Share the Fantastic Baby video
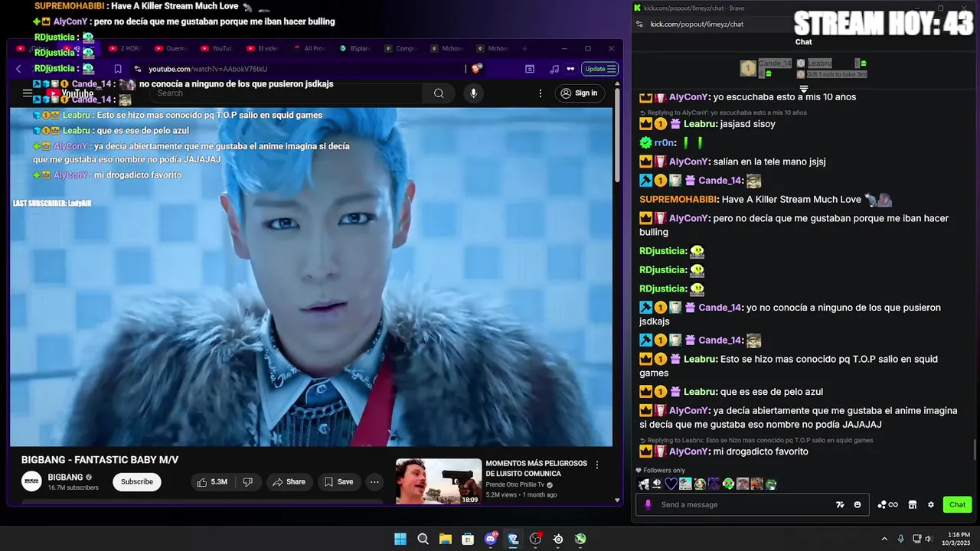The height and width of the screenshot is (551, 980). click(289, 481)
